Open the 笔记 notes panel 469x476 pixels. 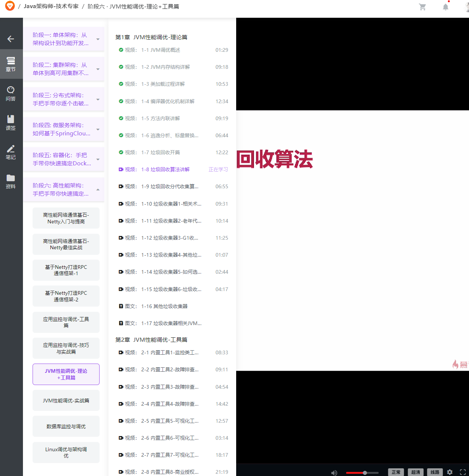tap(11, 151)
